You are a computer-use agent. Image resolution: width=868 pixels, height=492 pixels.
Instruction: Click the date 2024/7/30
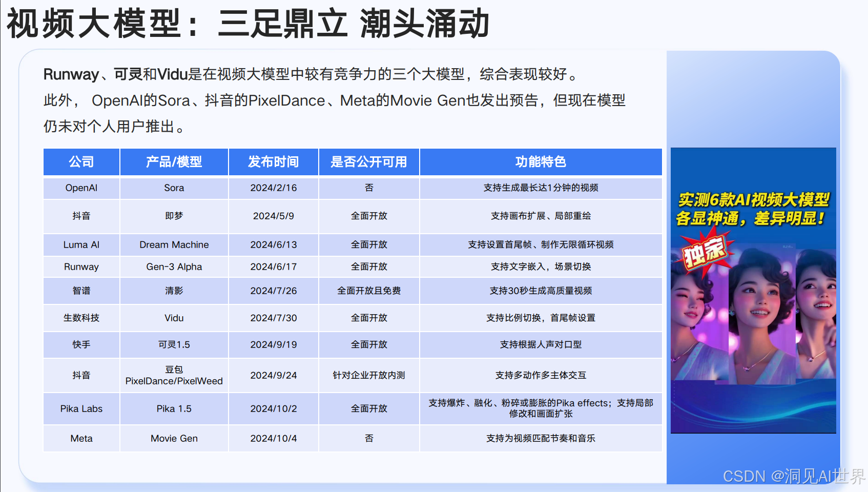(x=274, y=318)
